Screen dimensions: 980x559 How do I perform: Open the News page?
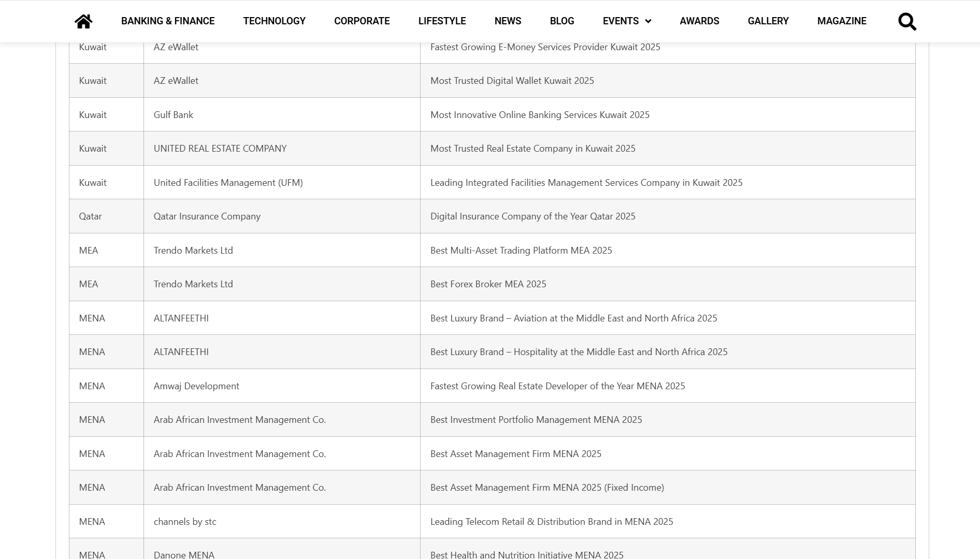click(508, 21)
